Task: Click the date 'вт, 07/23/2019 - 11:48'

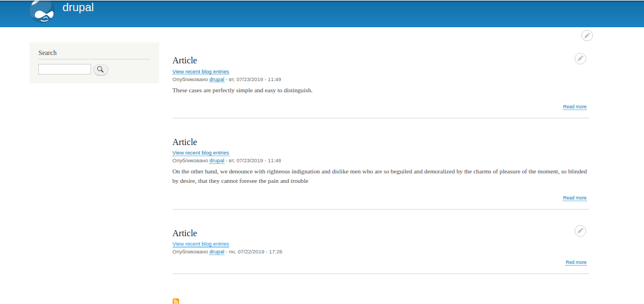Action: 255,161
